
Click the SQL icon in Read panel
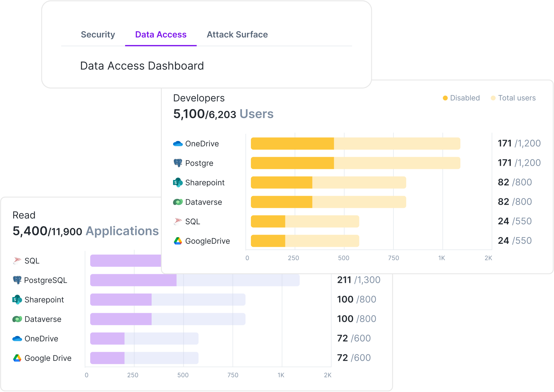tap(17, 261)
